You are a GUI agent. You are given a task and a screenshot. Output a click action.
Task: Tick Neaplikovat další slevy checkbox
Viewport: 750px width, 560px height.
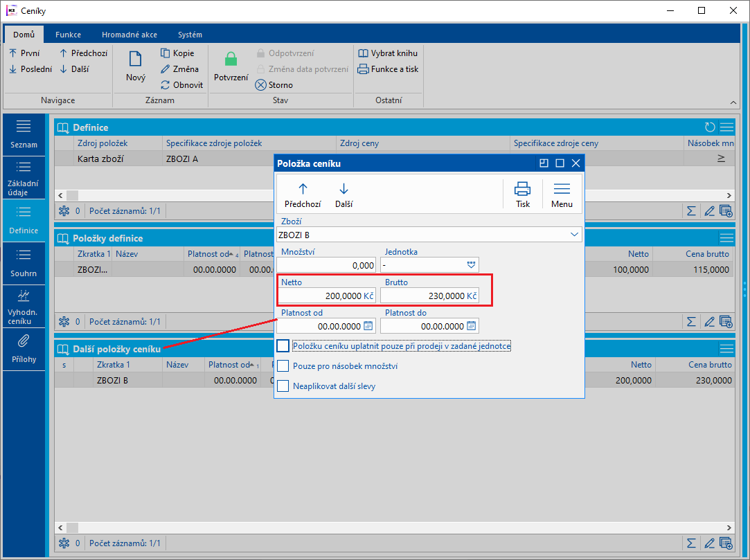283,386
